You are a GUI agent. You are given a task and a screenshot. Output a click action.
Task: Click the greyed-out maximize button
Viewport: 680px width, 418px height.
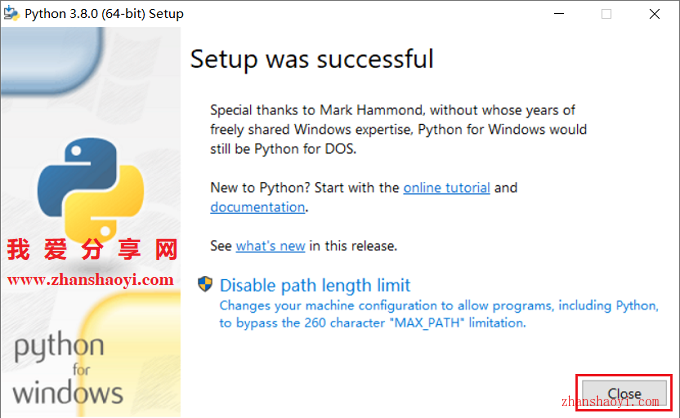606,14
